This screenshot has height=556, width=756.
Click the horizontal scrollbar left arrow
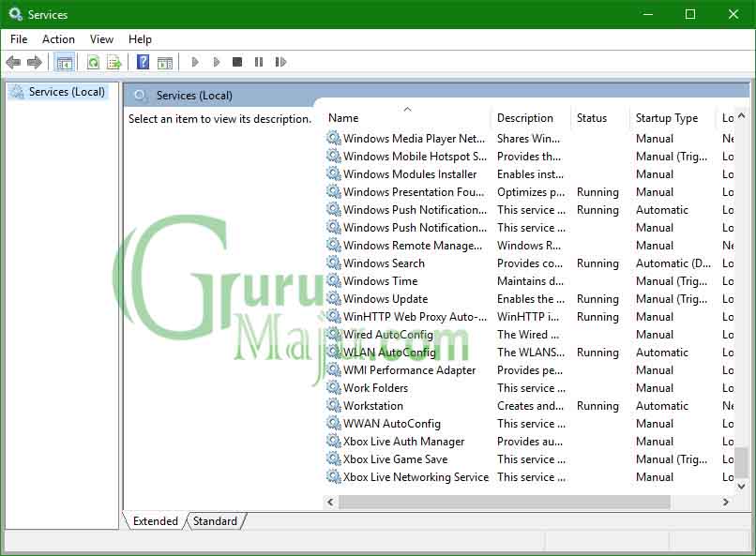(330, 502)
